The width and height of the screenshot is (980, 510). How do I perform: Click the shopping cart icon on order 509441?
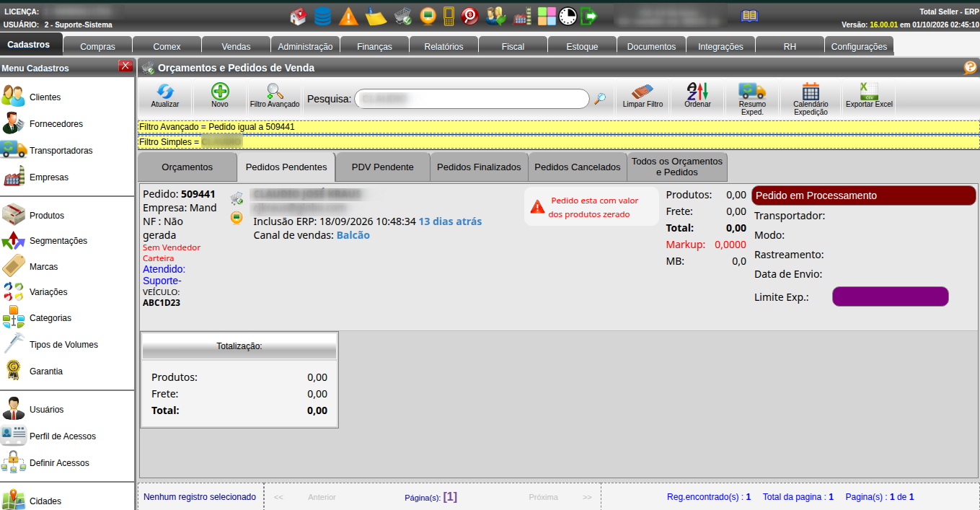point(237,198)
